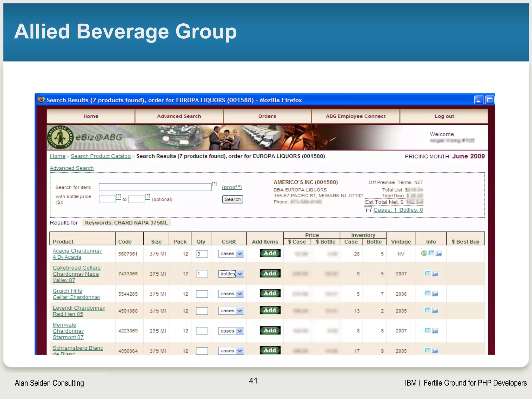
Task: Open cases dropdown for Levendi Chardonnay
Action: tap(231, 311)
